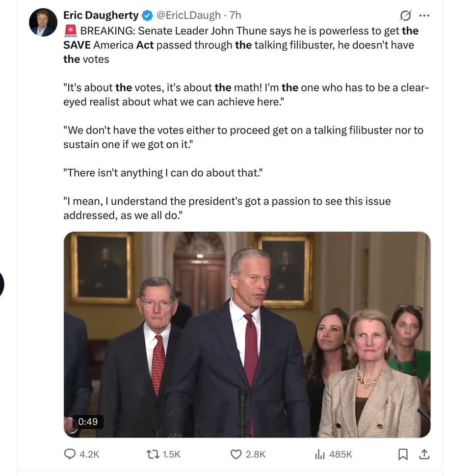
Task: Click Eric Daugherty's display name
Action: tap(100, 15)
